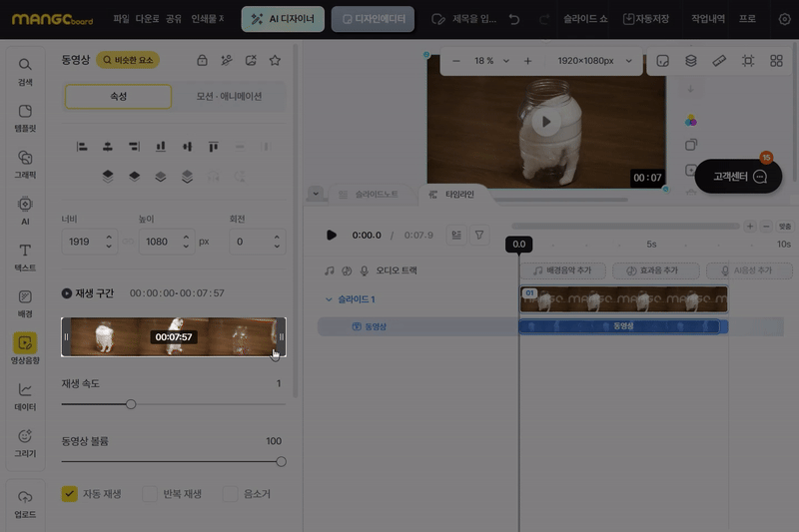Switch to the 슬라이드노트 tab
The image size is (799, 532).
pyautogui.click(x=368, y=194)
